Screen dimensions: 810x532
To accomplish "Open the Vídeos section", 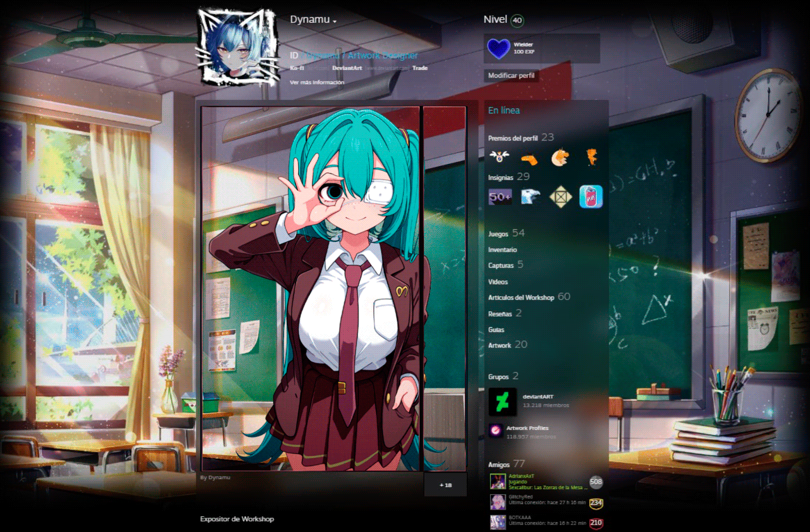I will (x=498, y=282).
